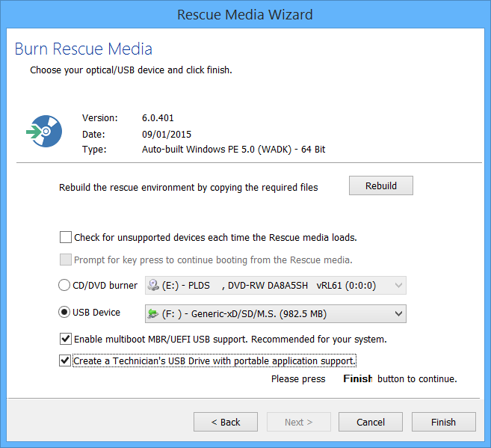Viewport: 491px width, 448px height.
Task: Click the Burn Rescue Media heading
Action: 84,50
